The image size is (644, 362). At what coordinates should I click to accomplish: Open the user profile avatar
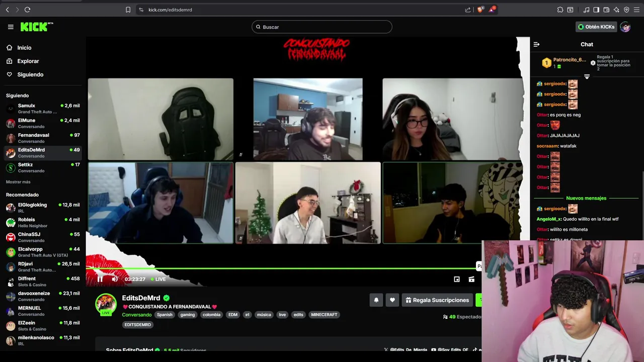[x=625, y=27]
